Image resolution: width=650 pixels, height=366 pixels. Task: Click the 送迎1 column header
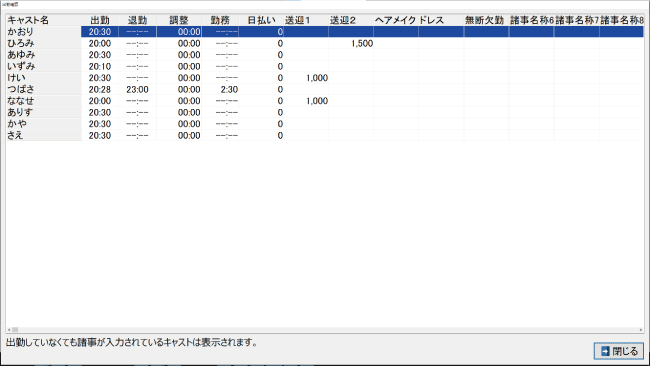tap(306, 20)
